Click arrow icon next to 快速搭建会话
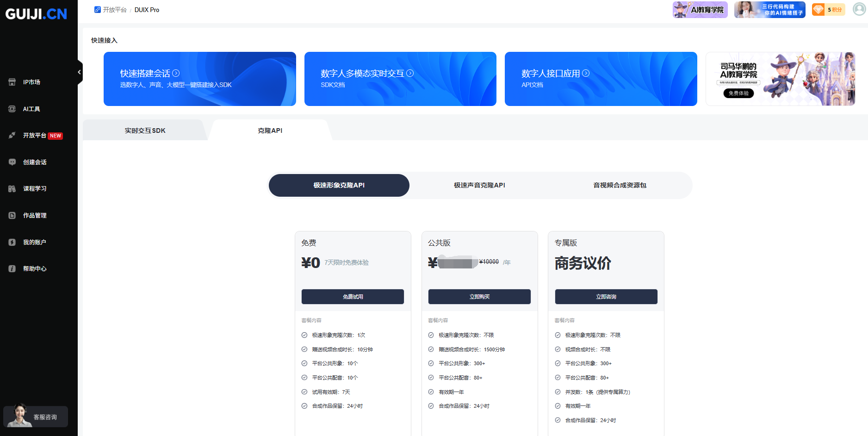This screenshot has width=868, height=436. [176, 73]
